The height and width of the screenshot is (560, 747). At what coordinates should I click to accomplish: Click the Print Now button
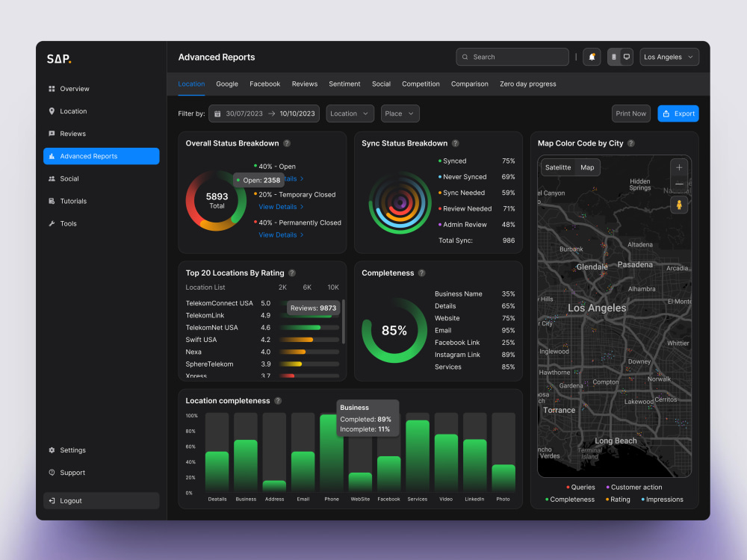coord(630,113)
